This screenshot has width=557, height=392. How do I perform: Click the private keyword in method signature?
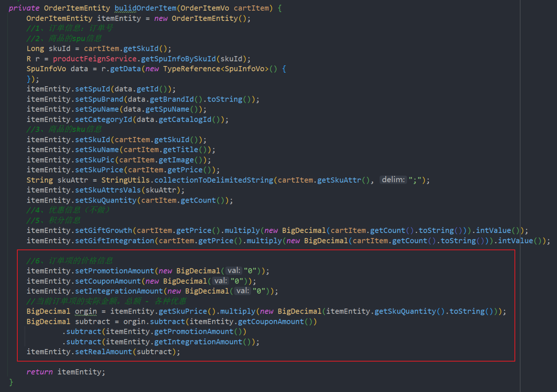[x=24, y=8]
